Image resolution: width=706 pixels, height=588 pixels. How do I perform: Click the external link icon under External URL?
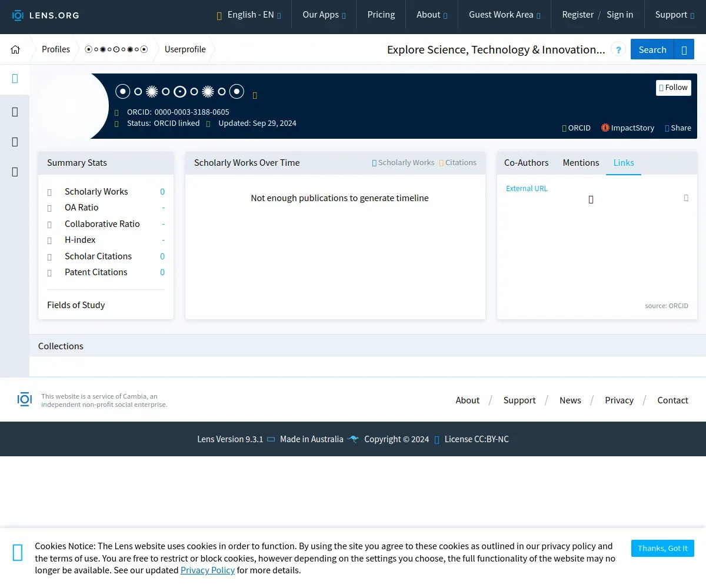point(591,200)
